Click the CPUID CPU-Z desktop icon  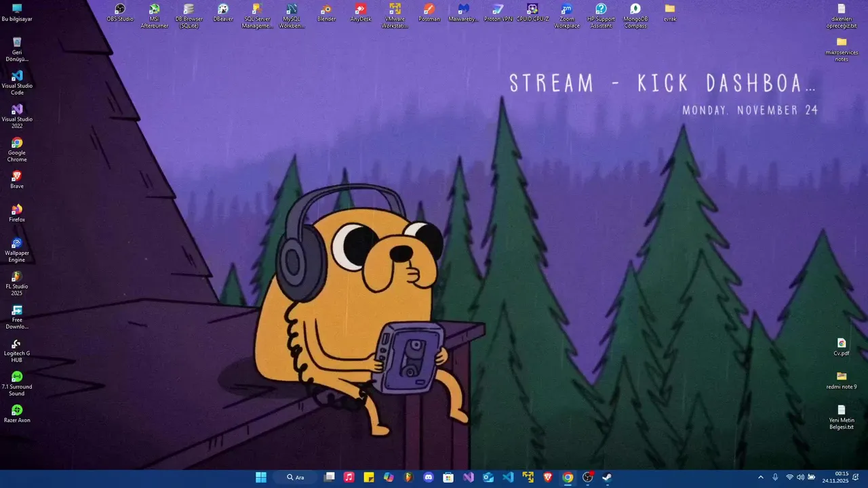(532, 13)
